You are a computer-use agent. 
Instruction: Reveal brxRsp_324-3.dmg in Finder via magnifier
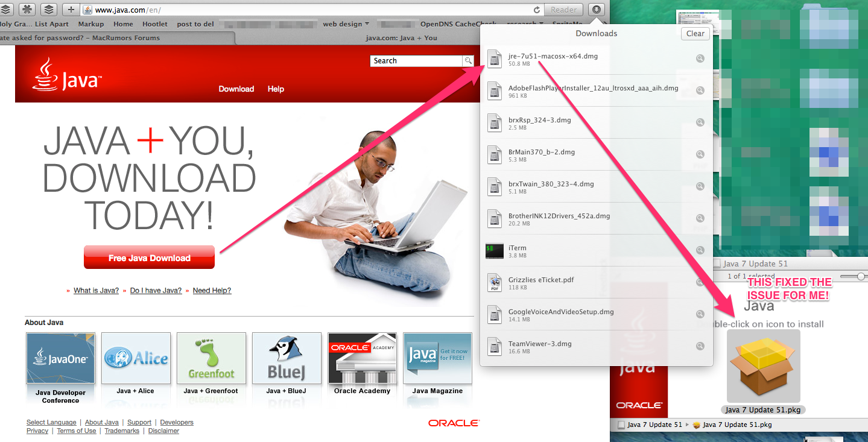pos(700,122)
